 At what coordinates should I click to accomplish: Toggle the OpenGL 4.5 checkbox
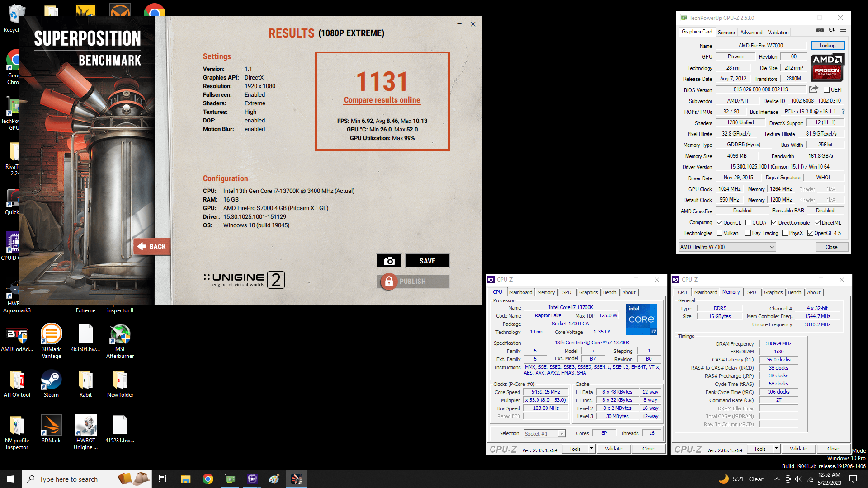coord(810,233)
